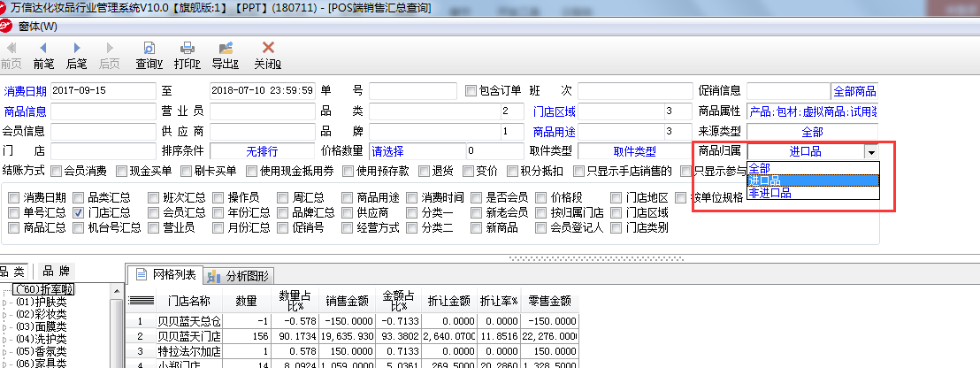Expand the (01)护肤类 tree node

[x=5, y=303]
